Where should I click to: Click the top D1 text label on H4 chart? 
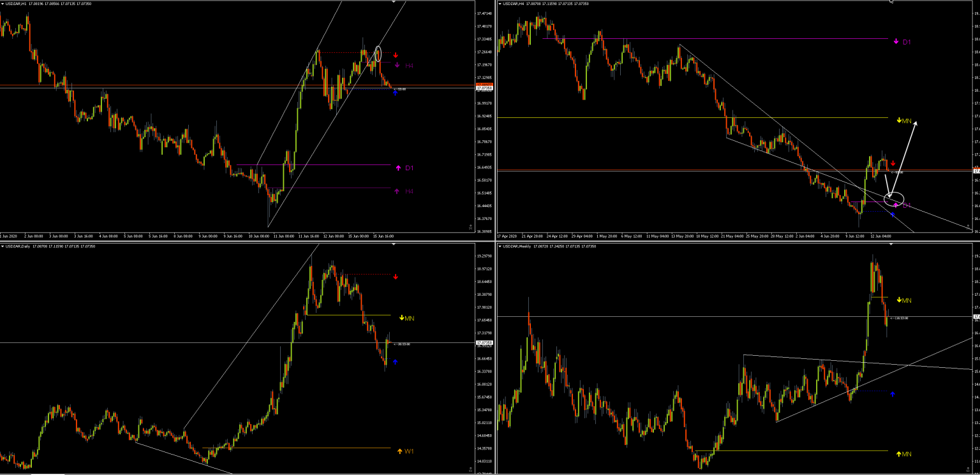click(907, 41)
